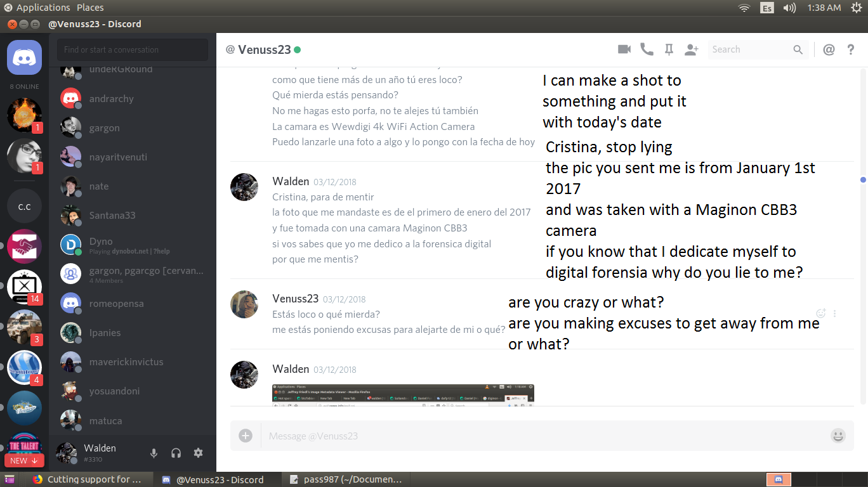Open conversation with gargon
The width and height of the screenshot is (868, 487).
pyautogui.click(x=133, y=127)
